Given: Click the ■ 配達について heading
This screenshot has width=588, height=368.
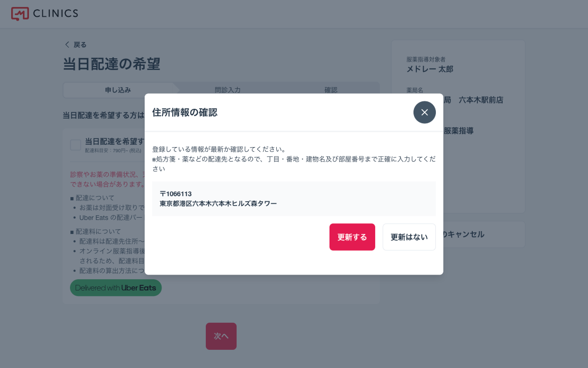Looking at the screenshot, I should (92, 198).
